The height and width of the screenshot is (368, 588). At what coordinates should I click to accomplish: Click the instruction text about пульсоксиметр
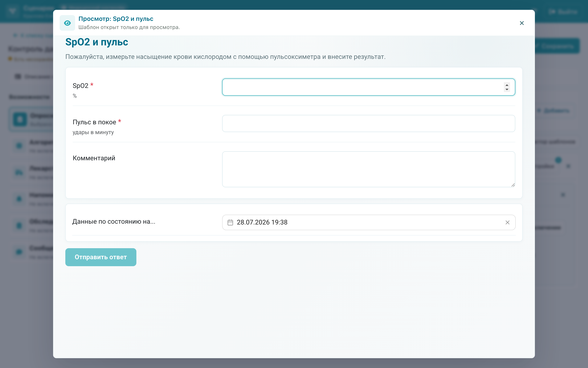(x=225, y=57)
